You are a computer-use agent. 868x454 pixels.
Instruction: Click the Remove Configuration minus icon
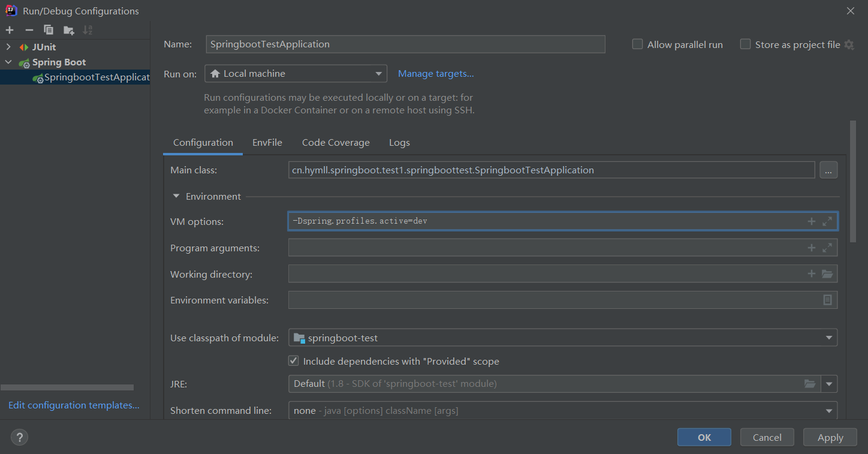[29, 30]
